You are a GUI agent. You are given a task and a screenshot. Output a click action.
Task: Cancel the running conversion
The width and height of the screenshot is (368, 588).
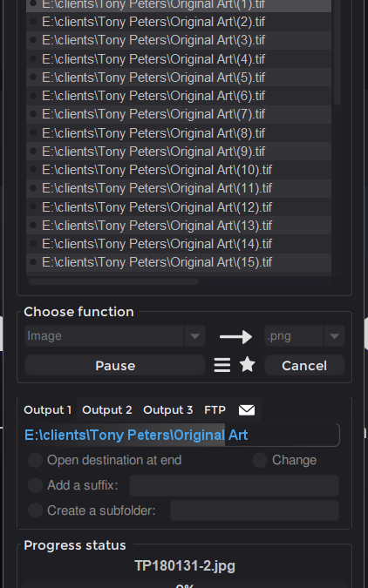pos(304,365)
